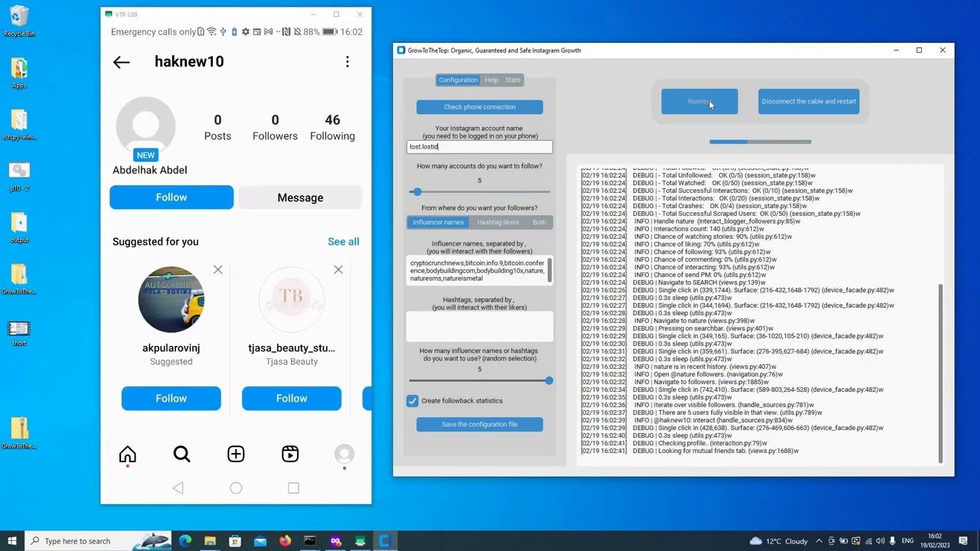
Task: Open the Stats tab in GrowToTheTop
Action: (513, 80)
